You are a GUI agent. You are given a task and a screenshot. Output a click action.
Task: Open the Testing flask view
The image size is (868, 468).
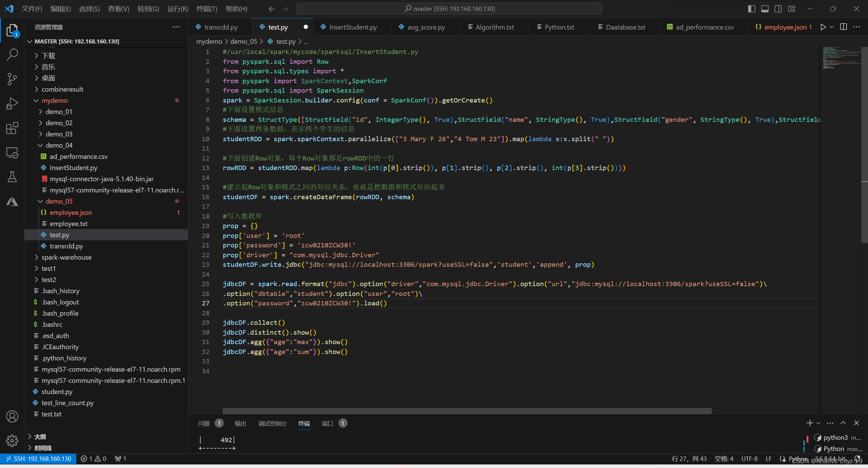[x=12, y=177]
